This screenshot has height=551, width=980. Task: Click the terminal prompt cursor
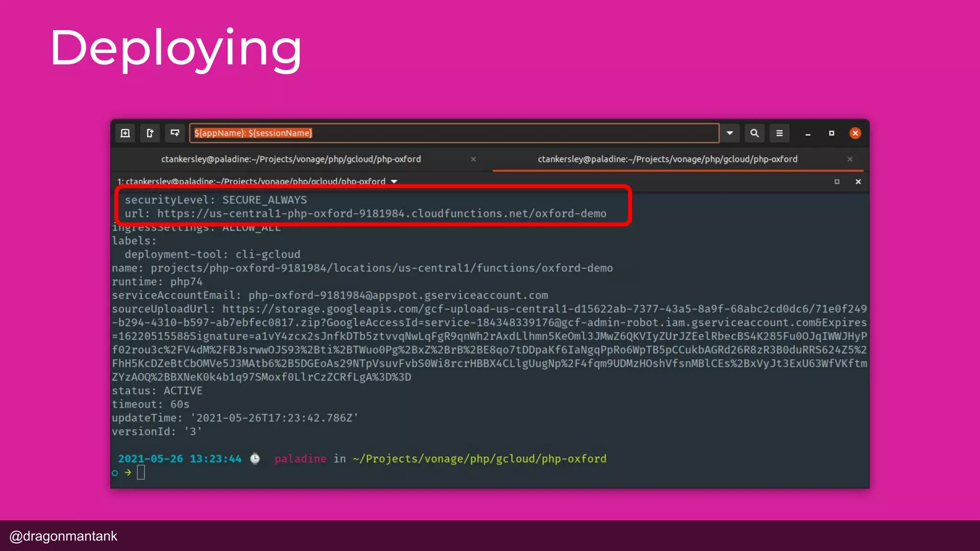pyautogui.click(x=141, y=473)
